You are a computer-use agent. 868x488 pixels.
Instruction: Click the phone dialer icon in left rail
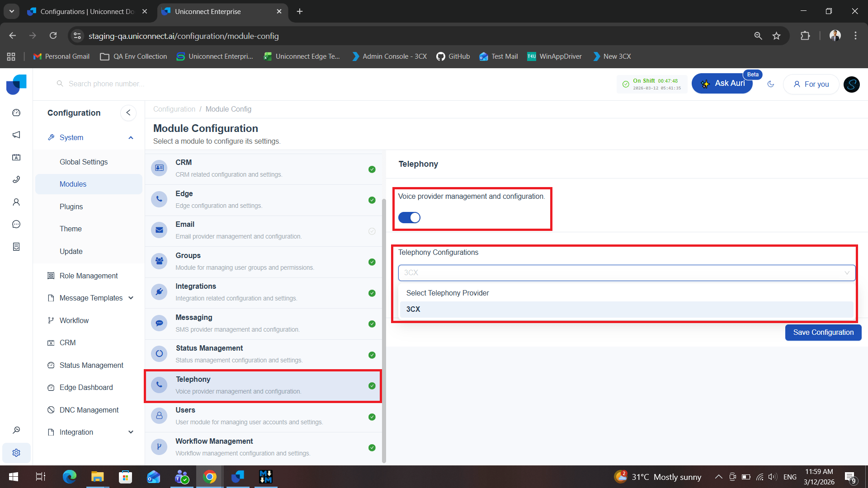tap(16, 180)
